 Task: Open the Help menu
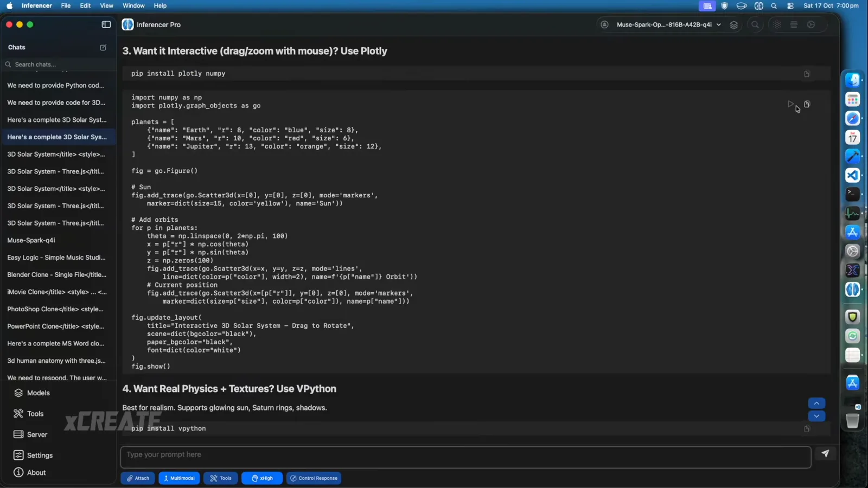pyautogui.click(x=160, y=6)
